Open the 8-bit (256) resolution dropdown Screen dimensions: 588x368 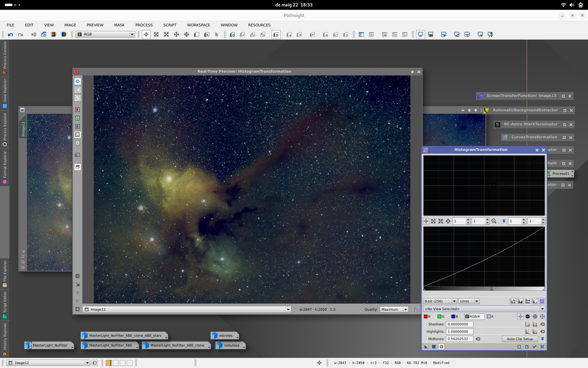440,301
